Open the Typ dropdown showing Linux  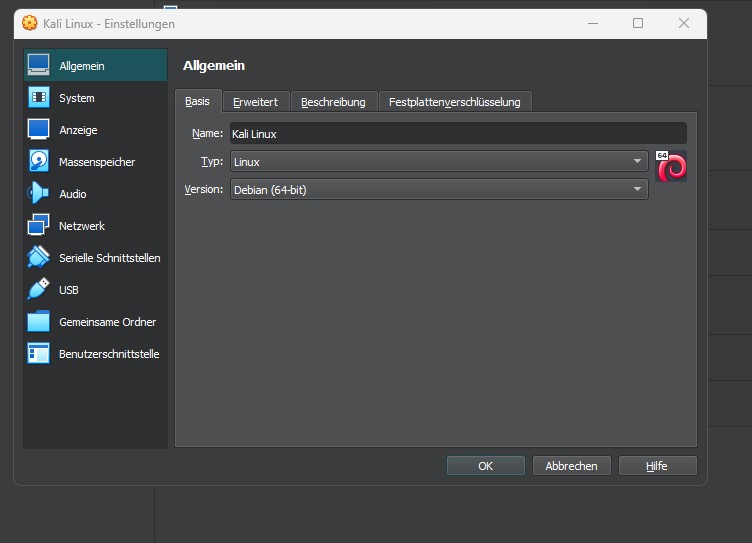[439, 162]
